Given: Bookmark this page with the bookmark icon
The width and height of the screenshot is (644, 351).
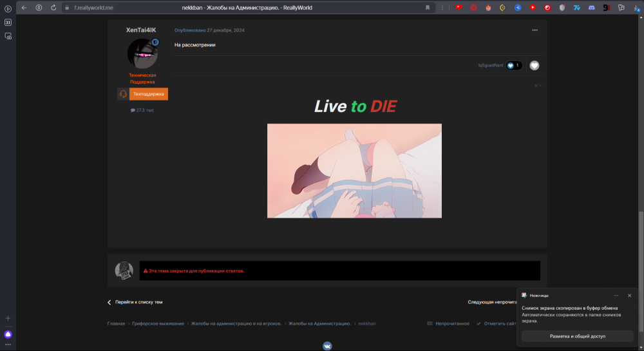Looking at the screenshot, I should pos(428,7).
